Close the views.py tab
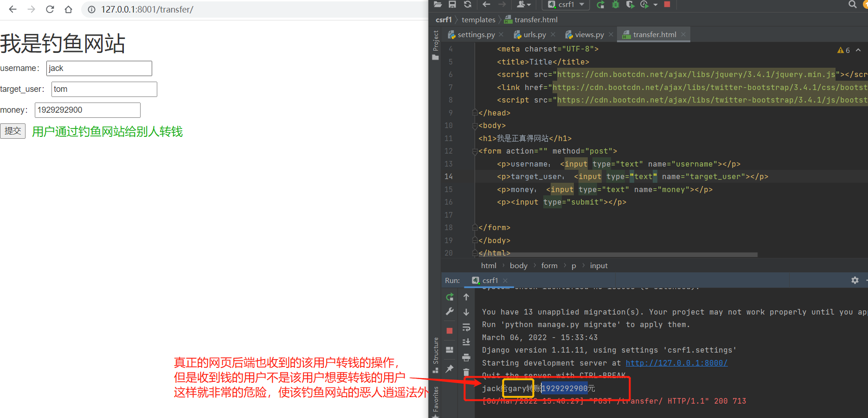 pos(611,34)
